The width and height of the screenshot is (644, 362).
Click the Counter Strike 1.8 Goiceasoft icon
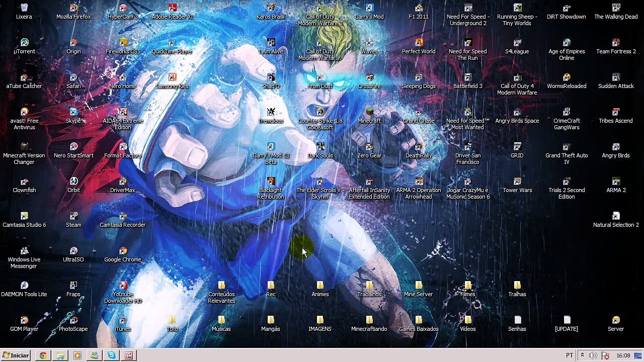(320, 119)
